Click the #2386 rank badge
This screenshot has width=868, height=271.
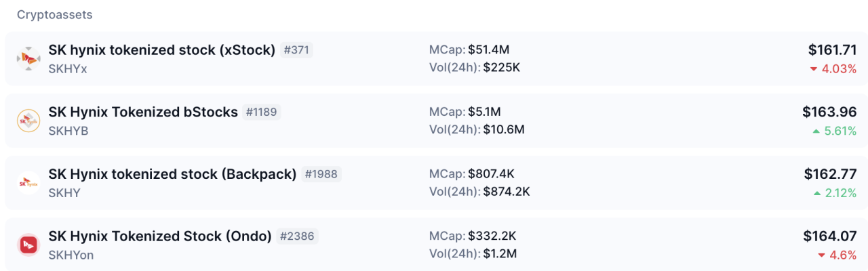[297, 236]
